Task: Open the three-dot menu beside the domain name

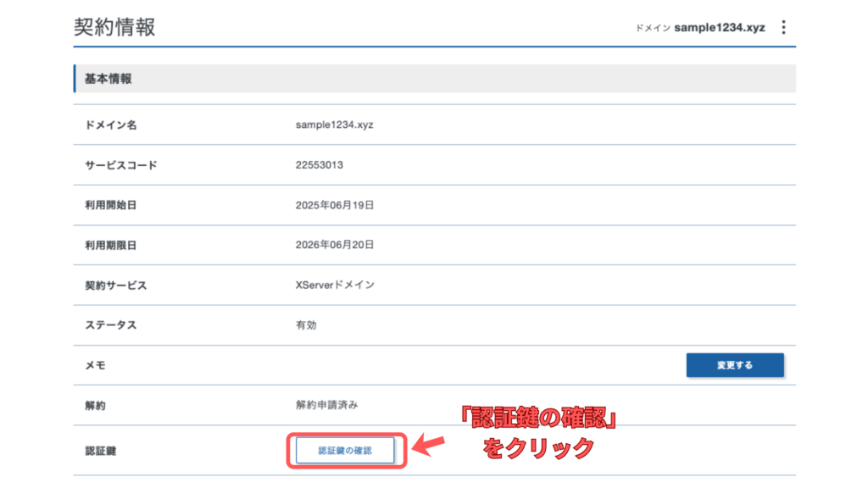Action: tap(783, 27)
